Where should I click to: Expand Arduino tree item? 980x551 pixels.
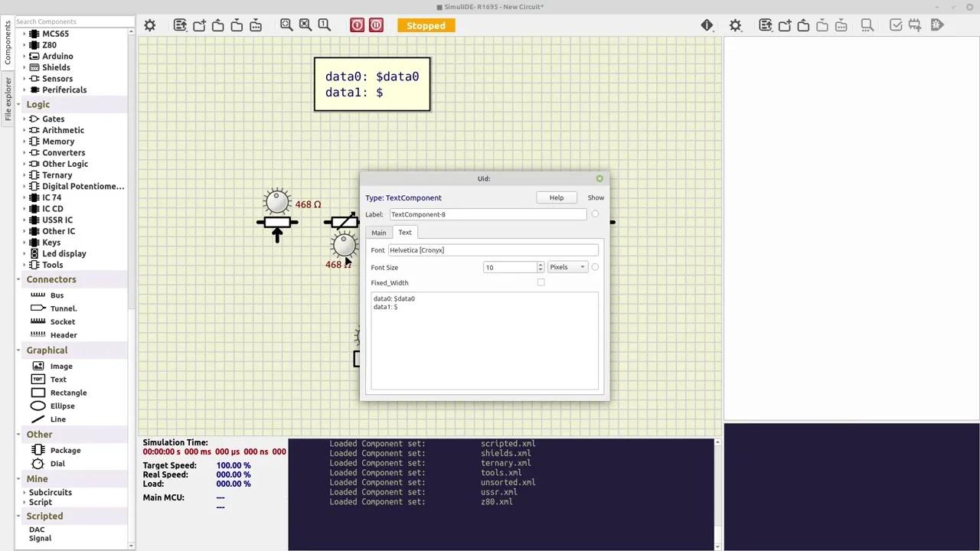coord(24,56)
